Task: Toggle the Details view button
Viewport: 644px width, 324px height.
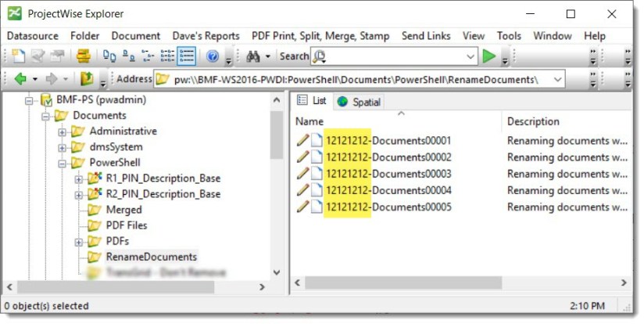Action: 187,56
